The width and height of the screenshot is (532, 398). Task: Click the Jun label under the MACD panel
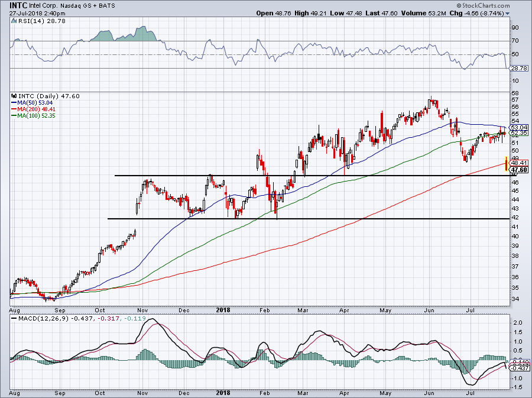tap(429, 393)
